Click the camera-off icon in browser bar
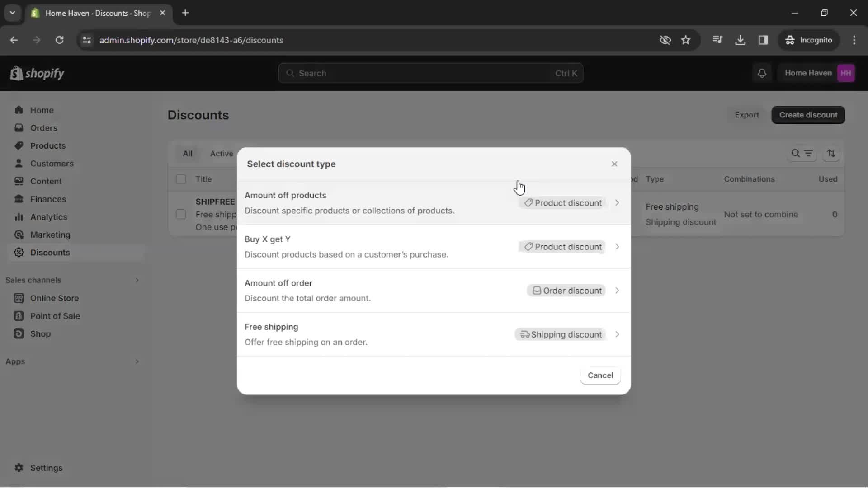 pyautogui.click(x=666, y=40)
